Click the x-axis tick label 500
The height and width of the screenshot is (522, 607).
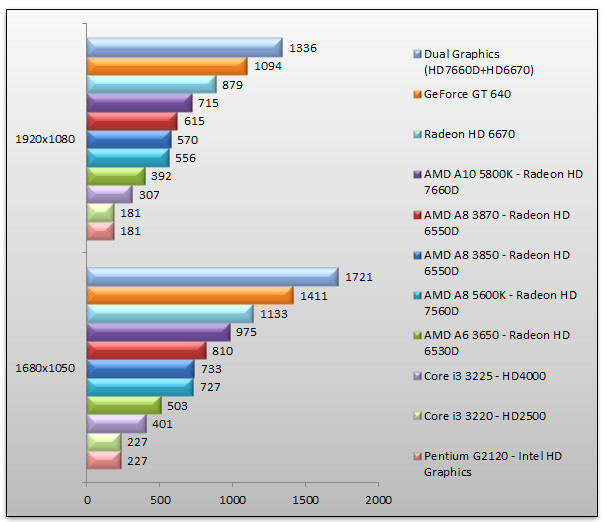(x=160, y=500)
